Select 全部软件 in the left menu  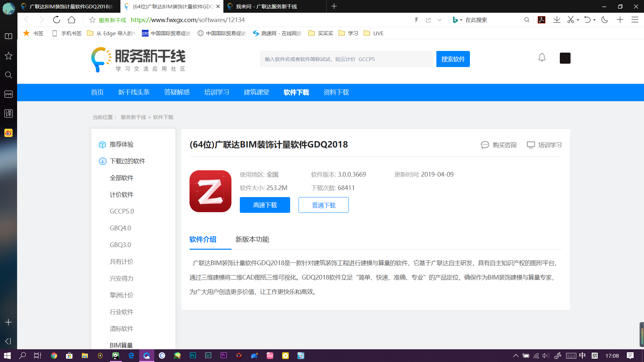point(121,178)
